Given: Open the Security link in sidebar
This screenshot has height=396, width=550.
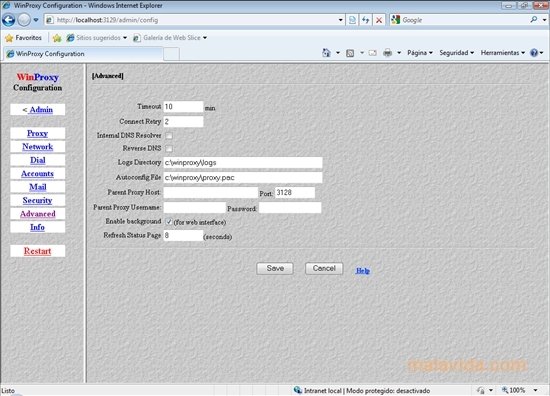Looking at the screenshot, I should pos(38,200).
